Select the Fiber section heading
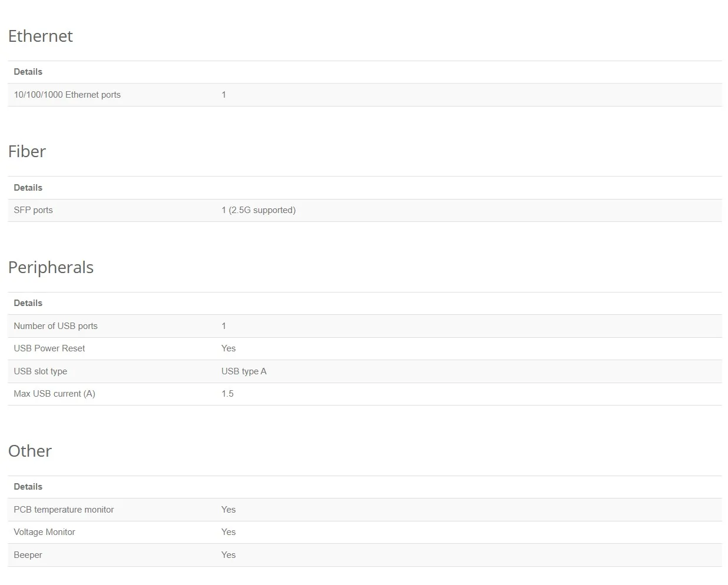The width and height of the screenshot is (728, 585). (x=27, y=151)
